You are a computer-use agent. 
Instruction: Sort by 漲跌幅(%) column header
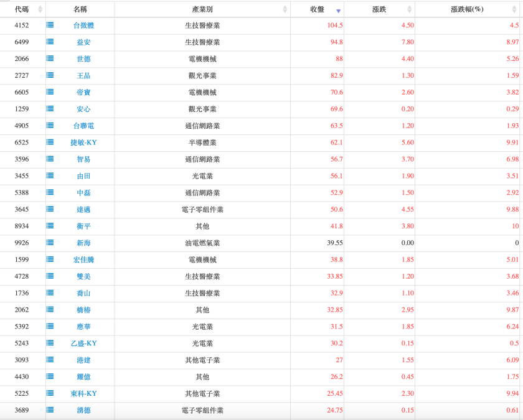tap(467, 9)
